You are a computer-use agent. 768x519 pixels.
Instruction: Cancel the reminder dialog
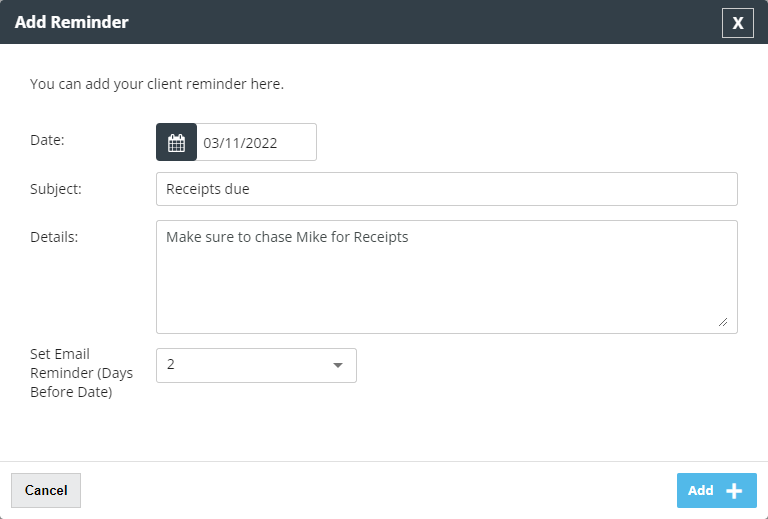46,491
